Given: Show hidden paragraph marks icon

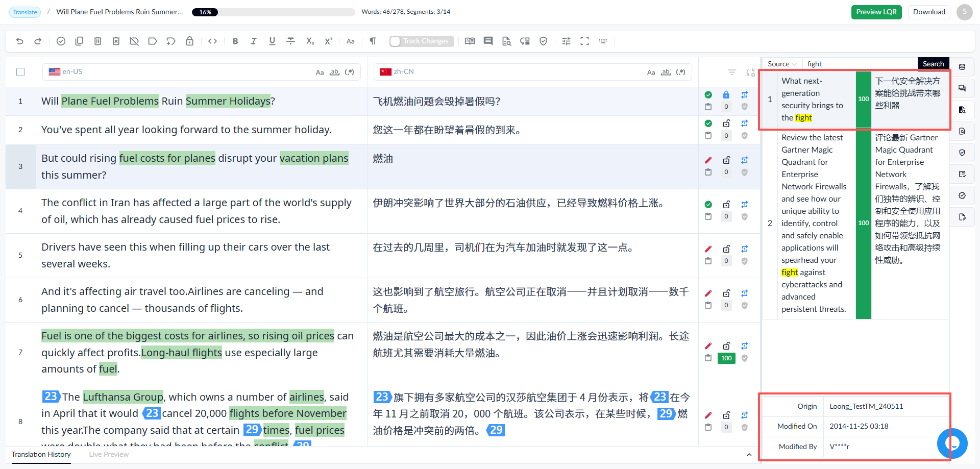Looking at the screenshot, I should click(373, 41).
